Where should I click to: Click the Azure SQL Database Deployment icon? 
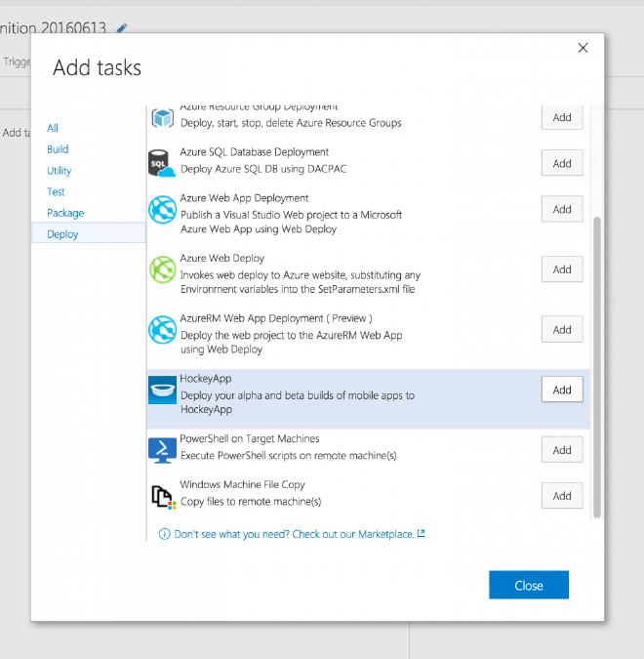[162, 163]
